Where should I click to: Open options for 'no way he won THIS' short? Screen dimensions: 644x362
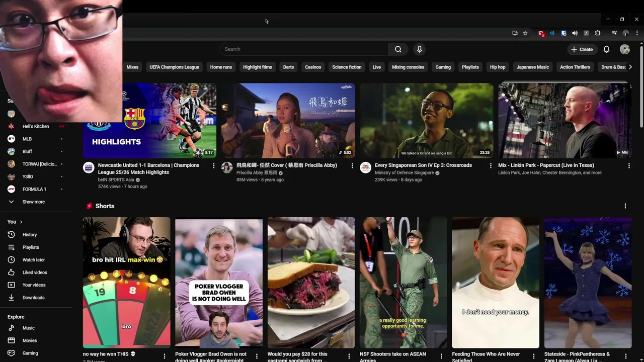point(164,356)
